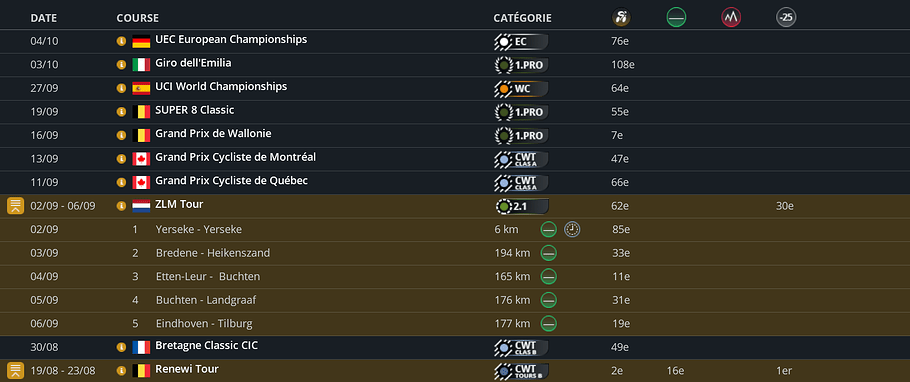Screen dimensions: 910x382
Task: Click the CATÉGORIE column header
Action: pyautogui.click(x=522, y=18)
